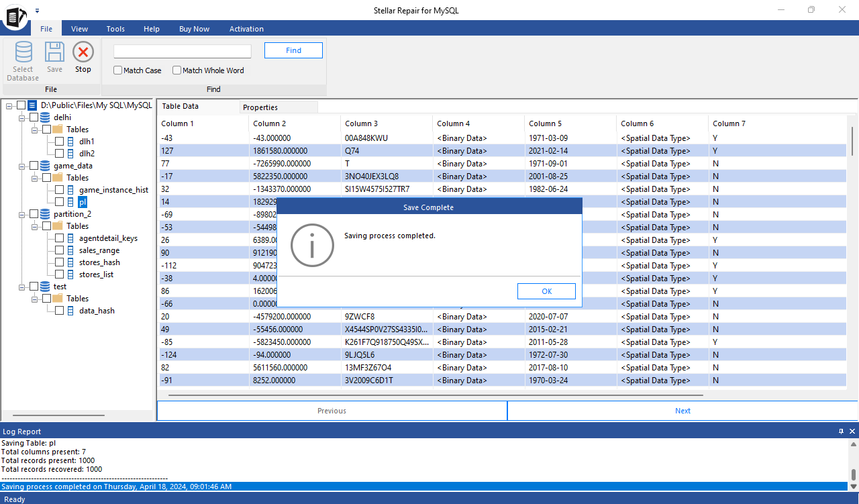Collapse the root MySQL path node

(9, 105)
